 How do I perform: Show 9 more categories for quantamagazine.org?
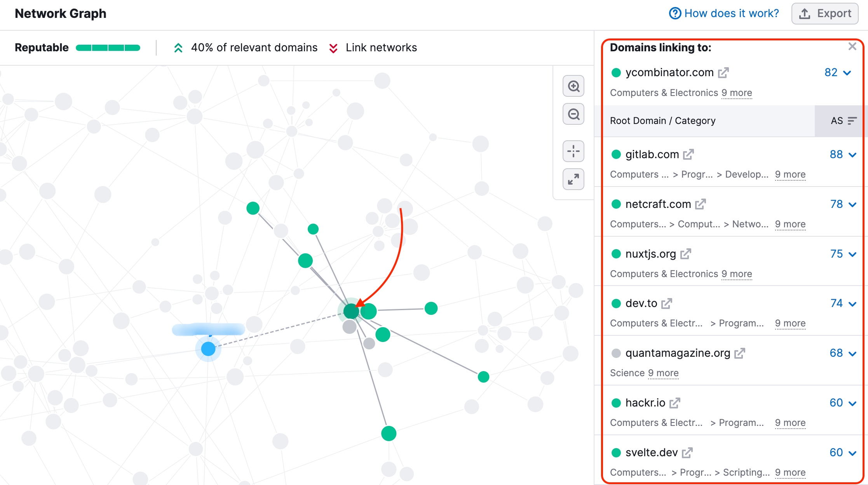pyautogui.click(x=663, y=373)
